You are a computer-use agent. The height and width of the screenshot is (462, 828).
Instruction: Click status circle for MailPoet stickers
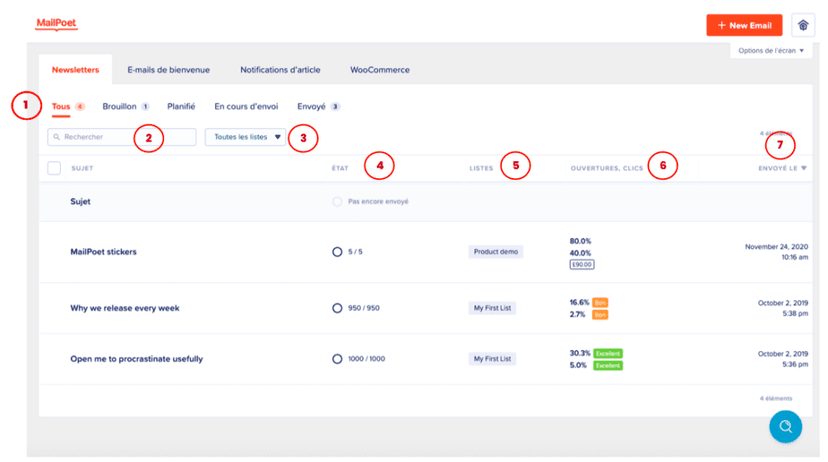pos(337,252)
